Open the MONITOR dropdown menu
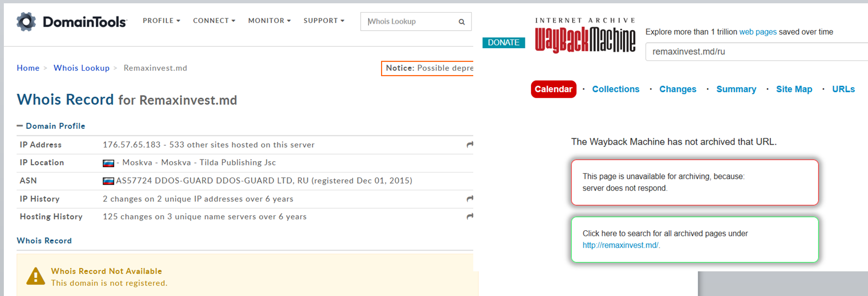 [270, 21]
